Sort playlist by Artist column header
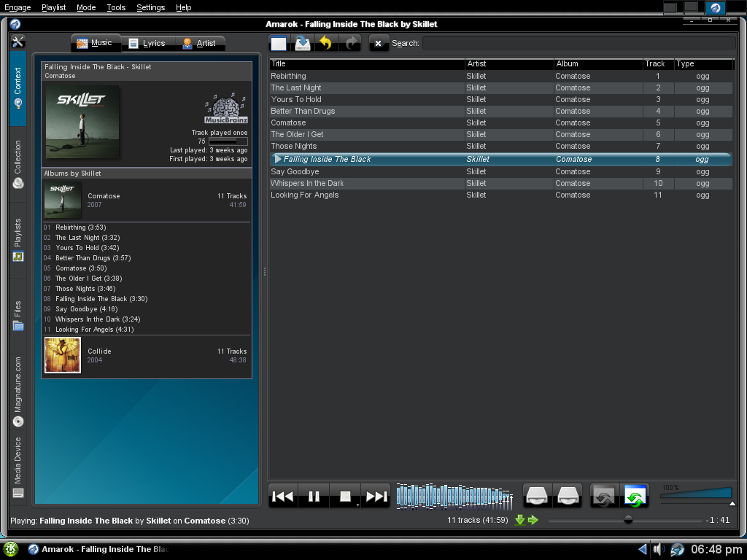This screenshot has height=560, width=747. coord(509,64)
